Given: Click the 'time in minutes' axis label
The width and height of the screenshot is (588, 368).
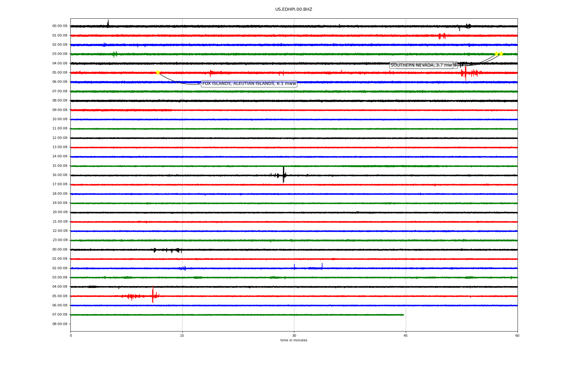Looking at the screenshot, I should (294, 340).
